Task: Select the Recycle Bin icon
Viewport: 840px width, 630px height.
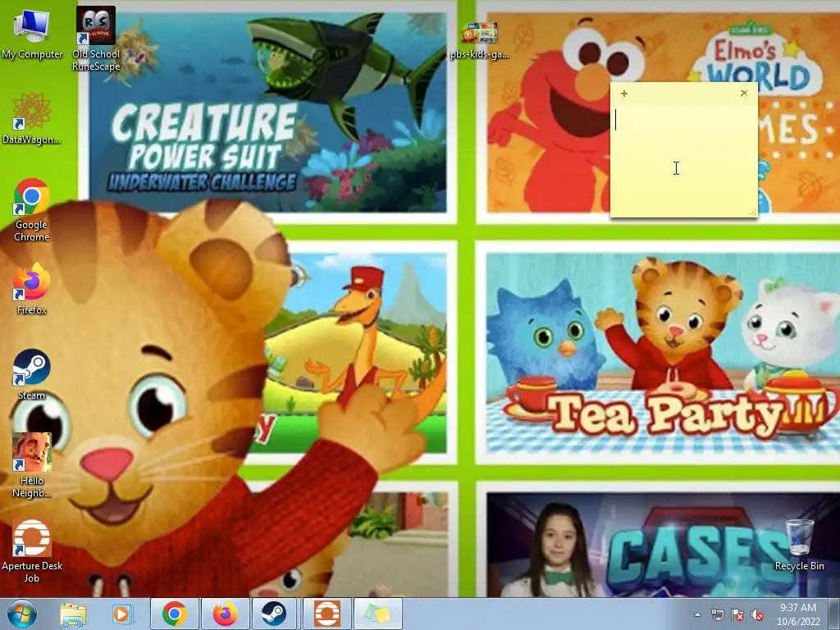Action: point(799,545)
